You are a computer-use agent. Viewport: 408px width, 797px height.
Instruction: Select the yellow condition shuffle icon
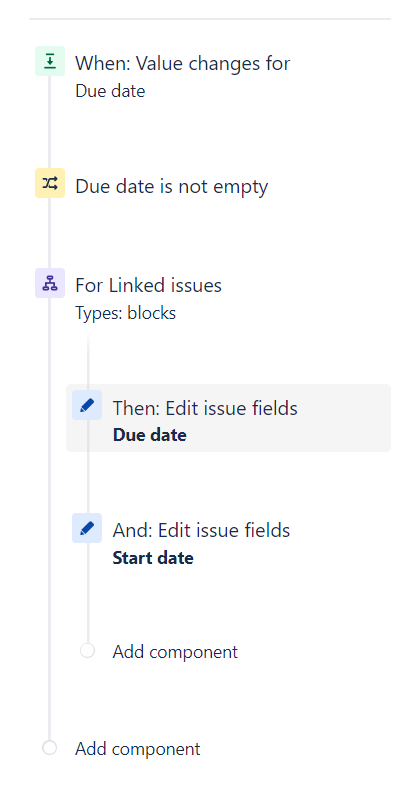click(50, 183)
